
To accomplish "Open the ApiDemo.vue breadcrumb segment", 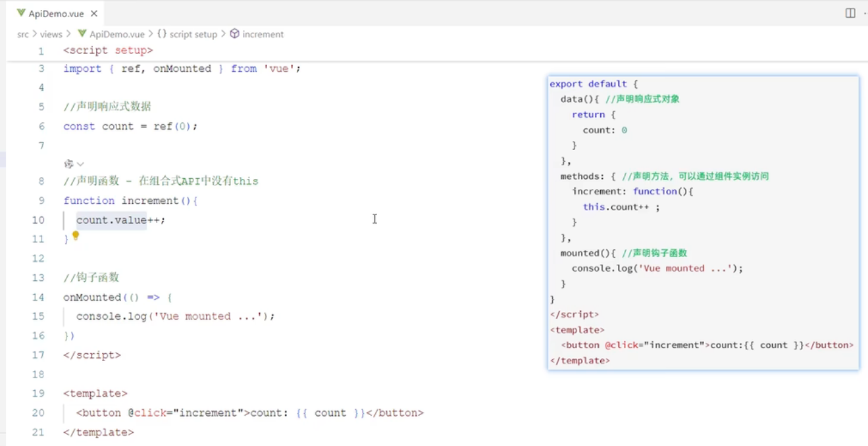I will click(x=116, y=34).
